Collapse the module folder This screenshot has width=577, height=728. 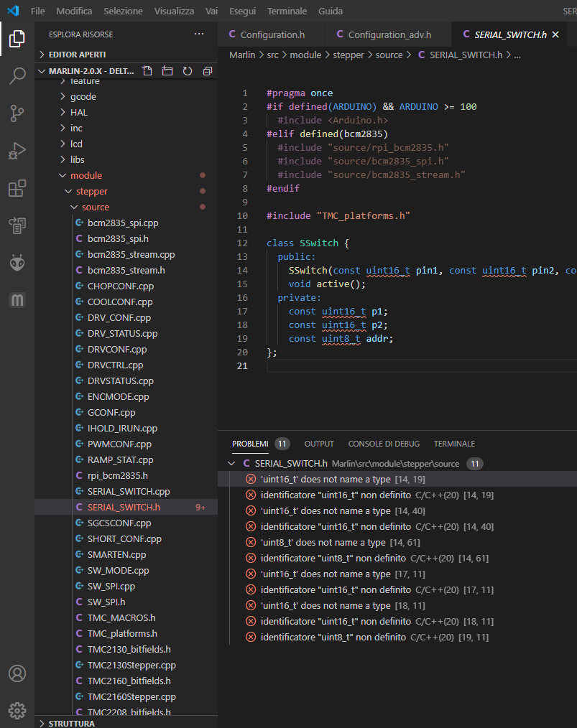coord(86,175)
